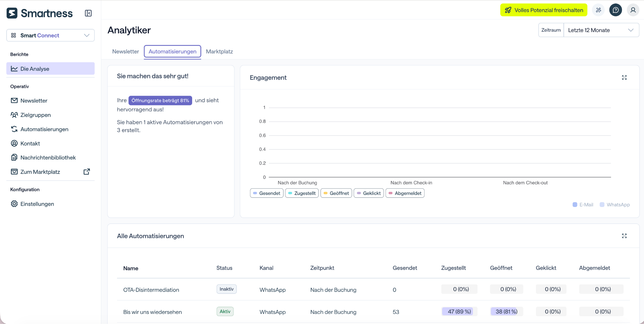Open the help chat icon

pos(615,10)
